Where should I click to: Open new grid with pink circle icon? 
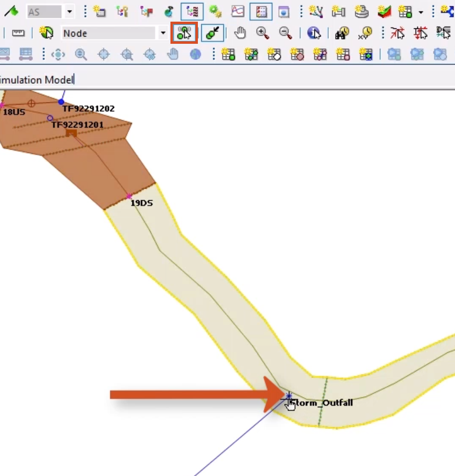pos(297,54)
